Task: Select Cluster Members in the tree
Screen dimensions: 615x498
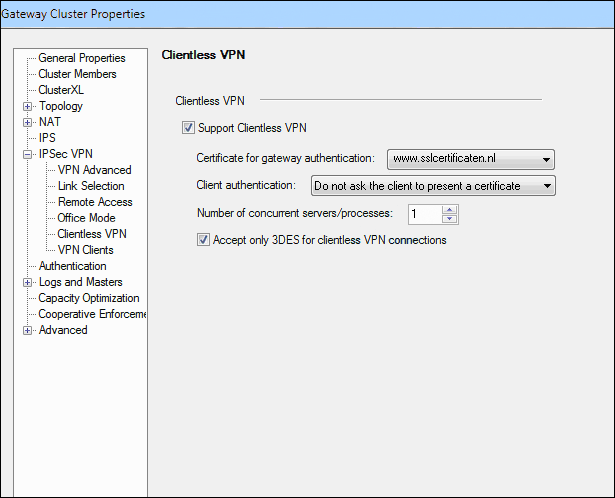Action: coord(77,74)
